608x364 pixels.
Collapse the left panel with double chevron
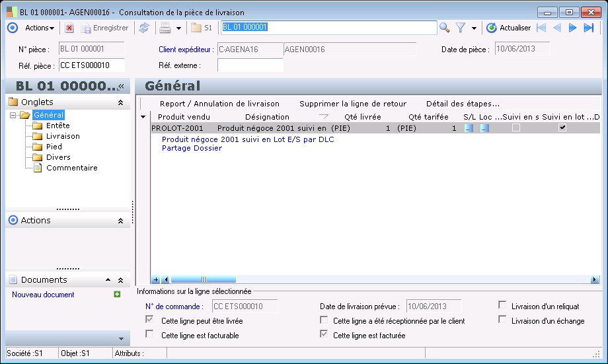[122, 86]
